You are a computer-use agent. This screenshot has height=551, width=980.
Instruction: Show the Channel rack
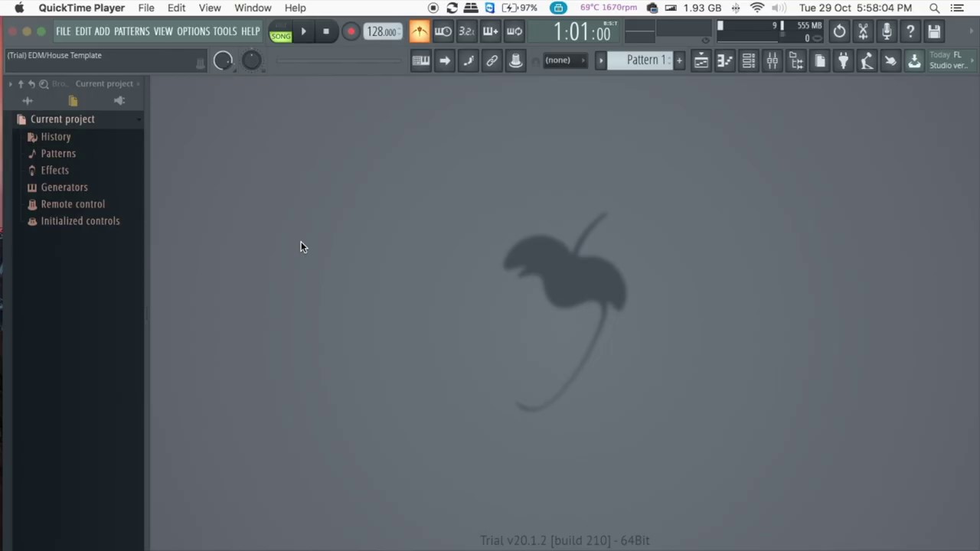click(749, 61)
